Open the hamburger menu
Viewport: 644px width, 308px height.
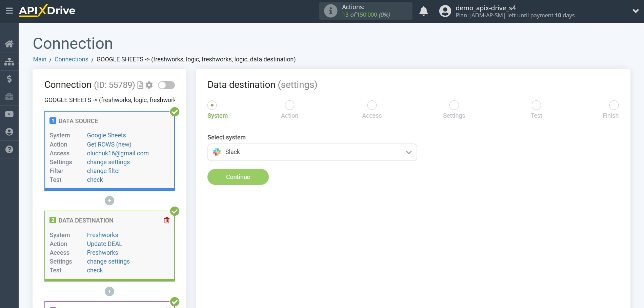pos(9,11)
